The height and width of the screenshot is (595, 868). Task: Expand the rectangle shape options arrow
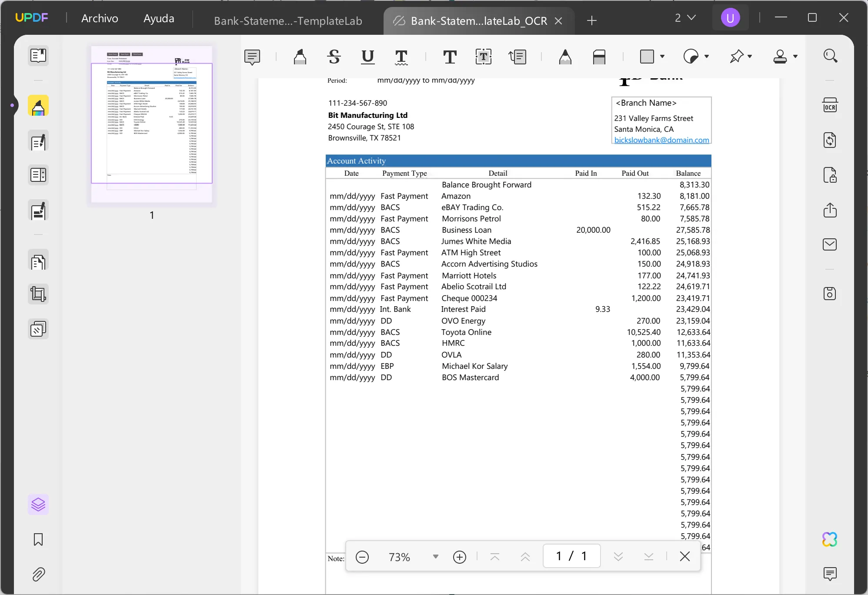(662, 57)
